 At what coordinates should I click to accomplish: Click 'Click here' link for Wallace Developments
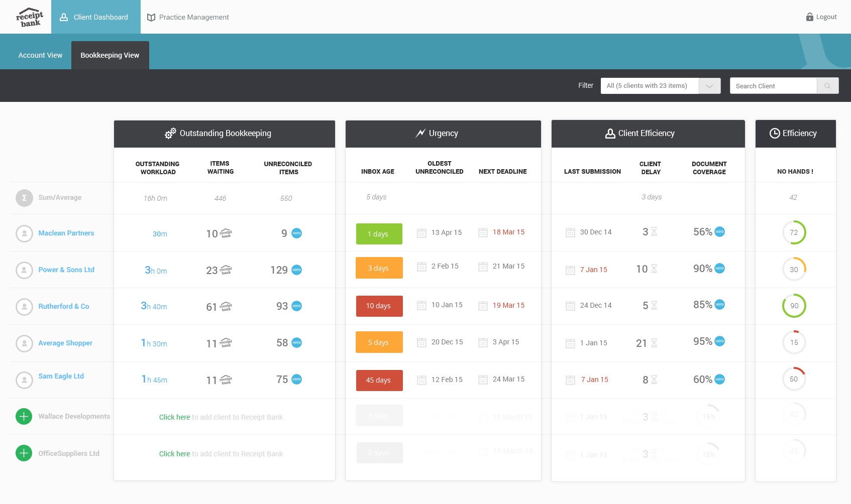(174, 417)
